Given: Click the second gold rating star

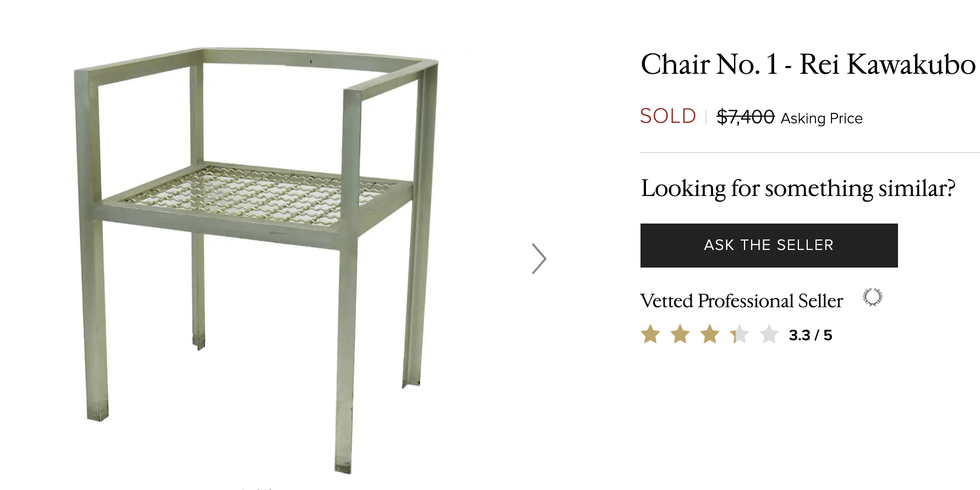Looking at the screenshot, I should [x=680, y=334].
